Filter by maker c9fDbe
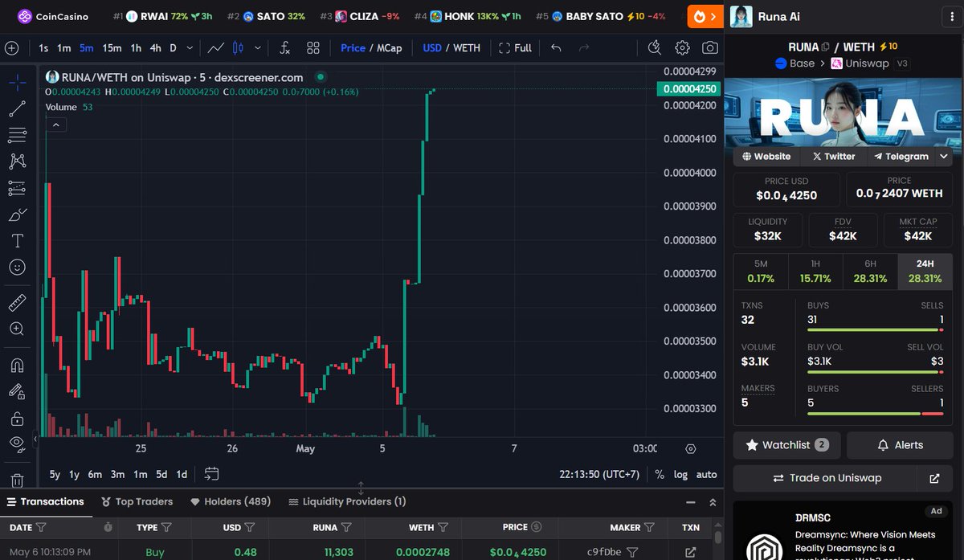Viewport: 964px width, 560px height. 632,552
